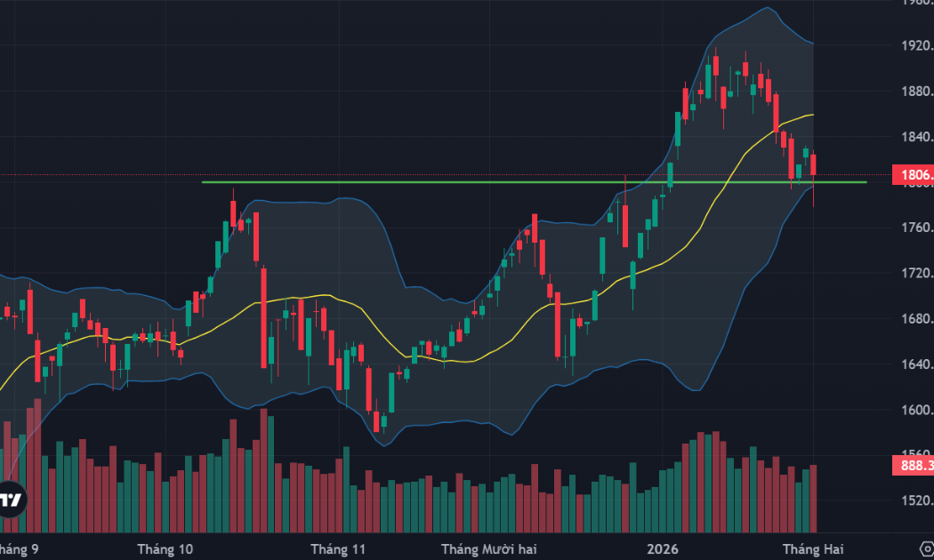
Task: Select the green horizontal support line
Action: [x=445, y=182]
